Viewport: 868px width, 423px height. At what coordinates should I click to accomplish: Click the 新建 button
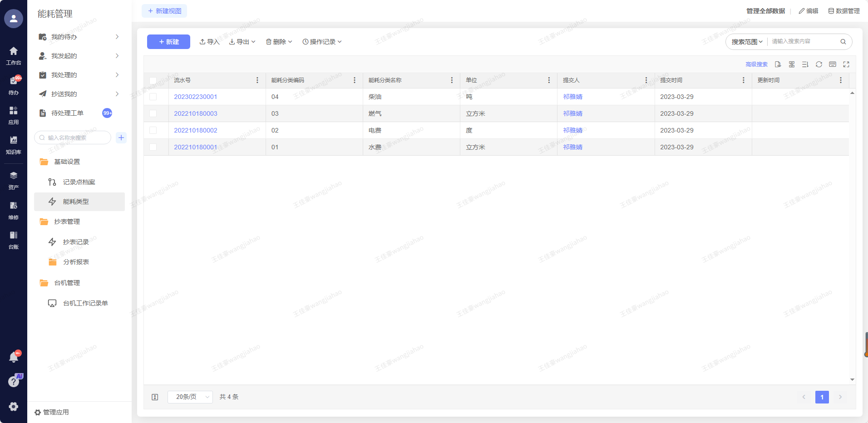pos(168,42)
